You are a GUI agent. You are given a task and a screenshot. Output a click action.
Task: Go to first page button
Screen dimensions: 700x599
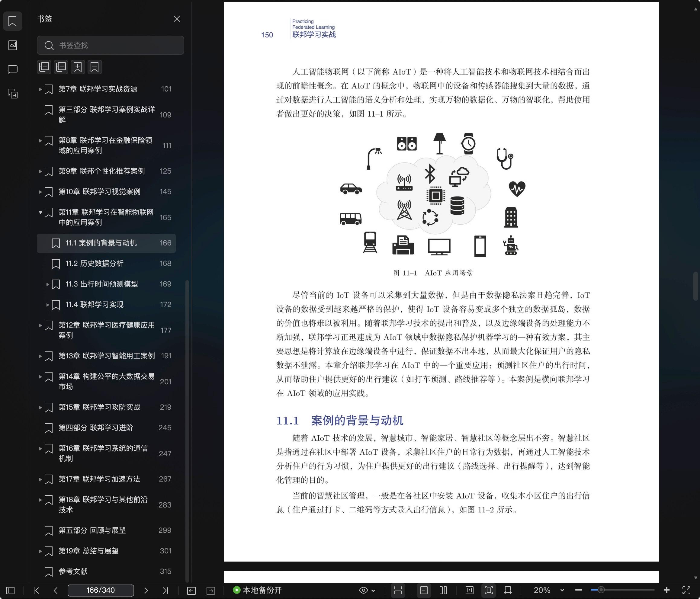tap(36, 590)
